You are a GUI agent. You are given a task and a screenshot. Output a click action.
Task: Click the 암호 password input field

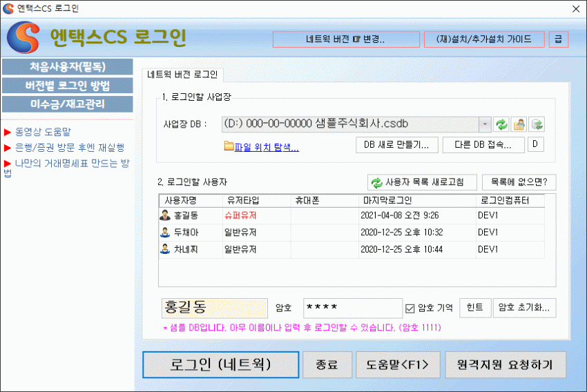[x=353, y=308]
